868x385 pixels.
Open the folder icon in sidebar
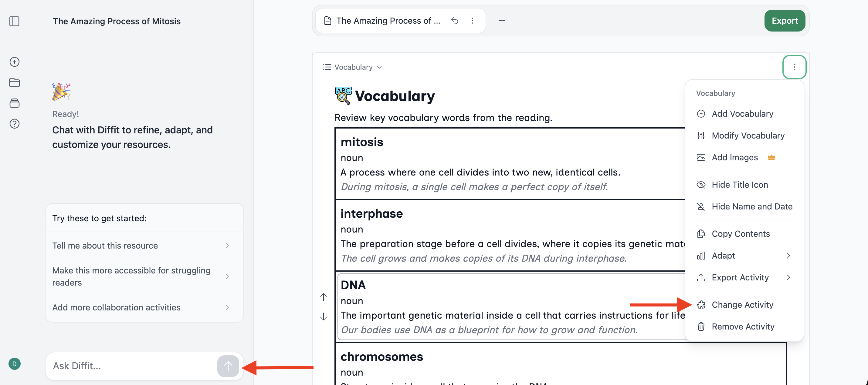point(15,82)
